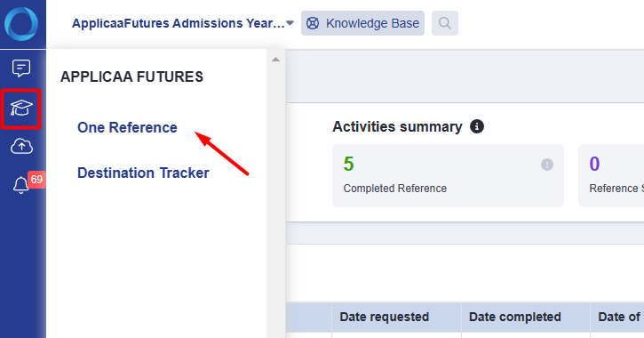This screenshot has width=644, height=338.
Task: Click the menu panel scroll-up arrow
Action: click(x=276, y=60)
